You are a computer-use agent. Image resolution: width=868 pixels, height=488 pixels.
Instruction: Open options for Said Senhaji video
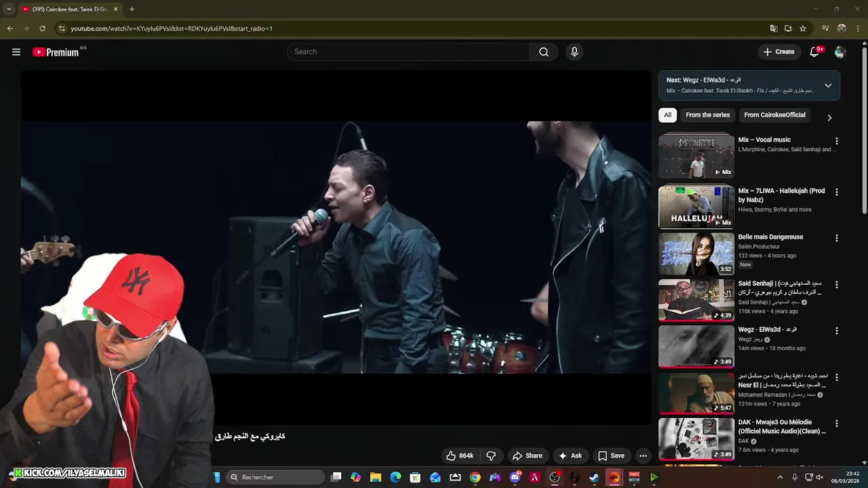pyautogui.click(x=836, y=285)
